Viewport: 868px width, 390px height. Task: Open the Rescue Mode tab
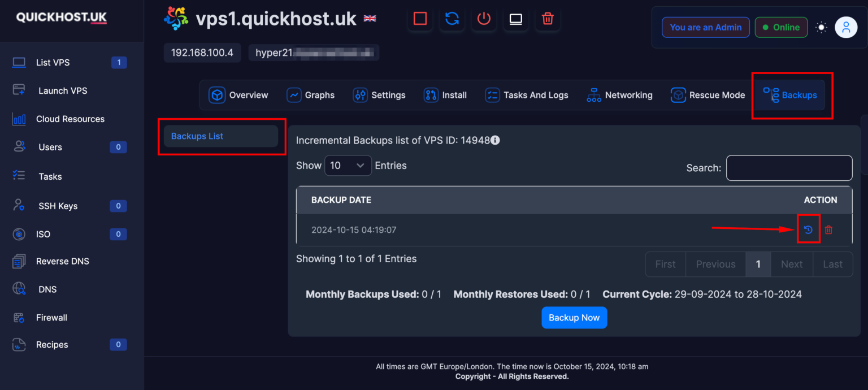[708, 95]
